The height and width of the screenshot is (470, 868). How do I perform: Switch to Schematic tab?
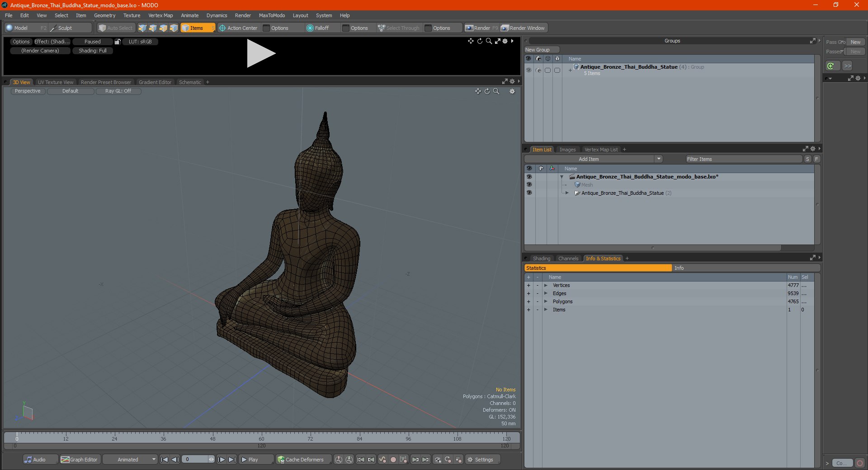pos(190,82)
